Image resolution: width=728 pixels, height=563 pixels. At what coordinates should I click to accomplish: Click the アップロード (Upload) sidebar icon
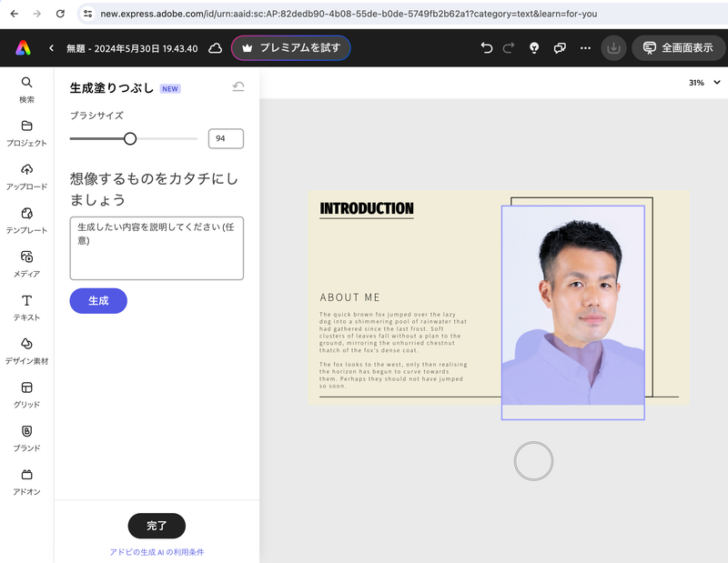(26, 170)
